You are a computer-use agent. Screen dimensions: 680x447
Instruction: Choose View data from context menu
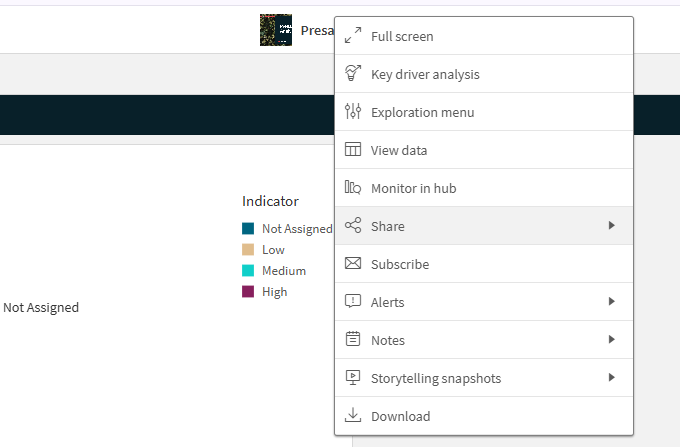click(399, 150)
